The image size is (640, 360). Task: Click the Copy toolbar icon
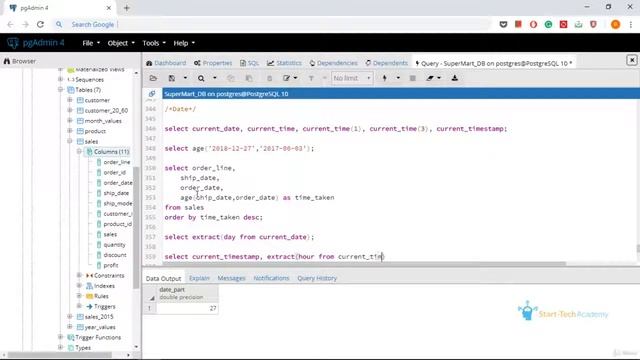pyautogui.click(x=231, y=78)
